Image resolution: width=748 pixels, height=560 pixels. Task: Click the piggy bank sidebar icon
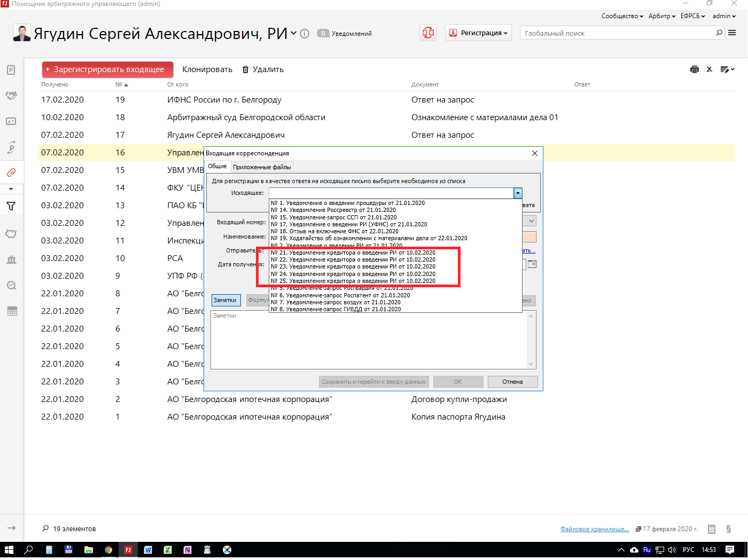tap(11, 234)
